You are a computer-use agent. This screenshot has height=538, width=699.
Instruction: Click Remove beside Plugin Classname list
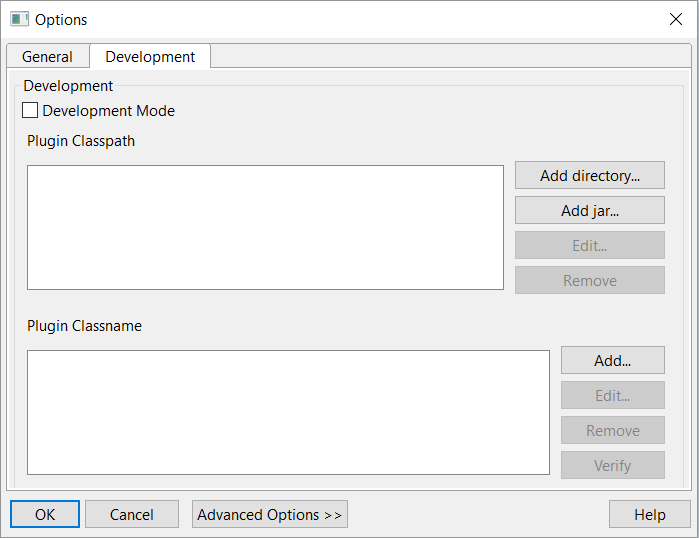coord(613,430)
